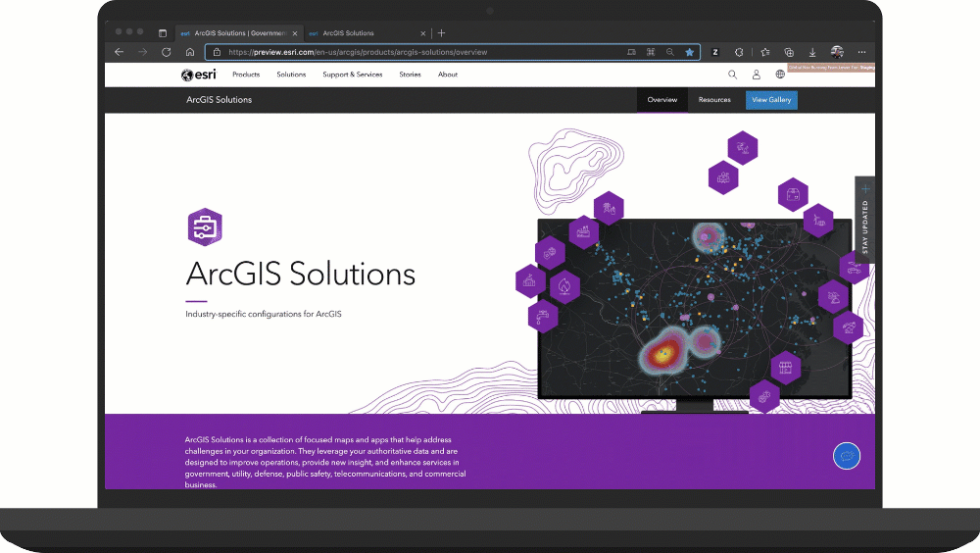Viewport: 980px width, 553px height.
Task: Click the QR code icon in address bar
Action: tap(651, 52)
